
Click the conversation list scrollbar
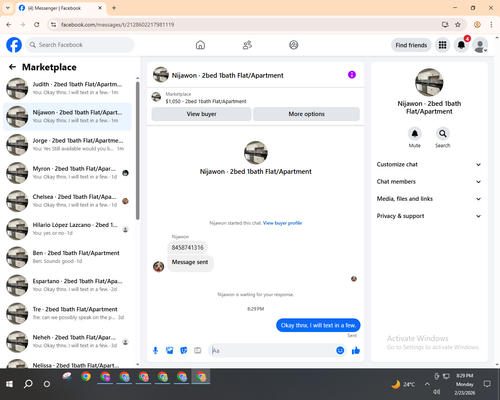[138, 151]
